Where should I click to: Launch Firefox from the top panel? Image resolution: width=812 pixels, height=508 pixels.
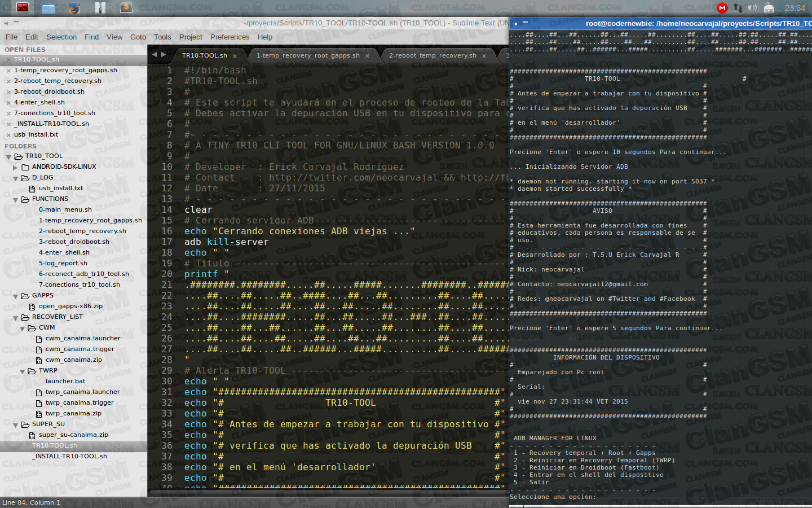74,7
